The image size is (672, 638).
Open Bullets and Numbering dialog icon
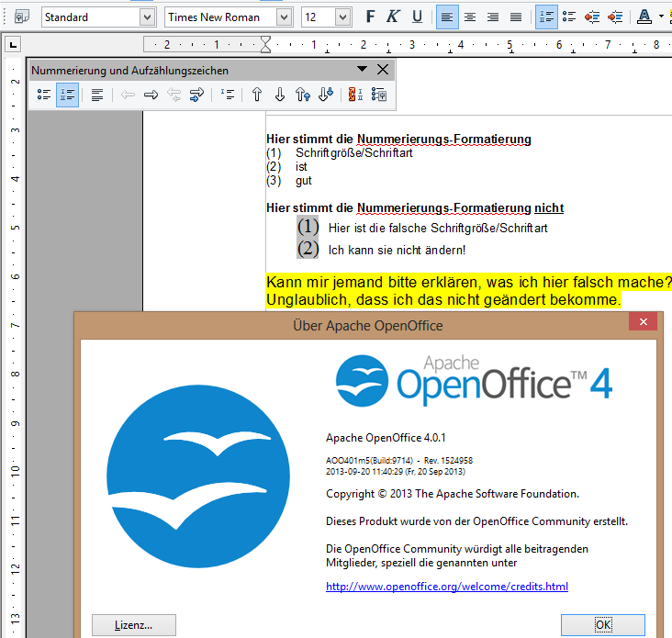pyautogui.click(x=379, y=95)
